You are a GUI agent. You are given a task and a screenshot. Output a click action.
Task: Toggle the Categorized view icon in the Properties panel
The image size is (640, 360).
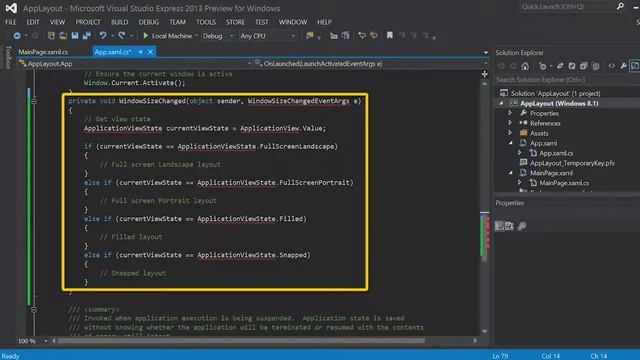[x=500, y=226]
